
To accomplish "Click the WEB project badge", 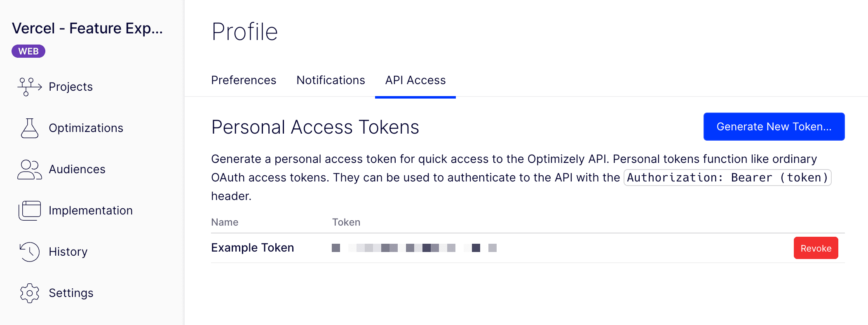I will tap(28, 51).
